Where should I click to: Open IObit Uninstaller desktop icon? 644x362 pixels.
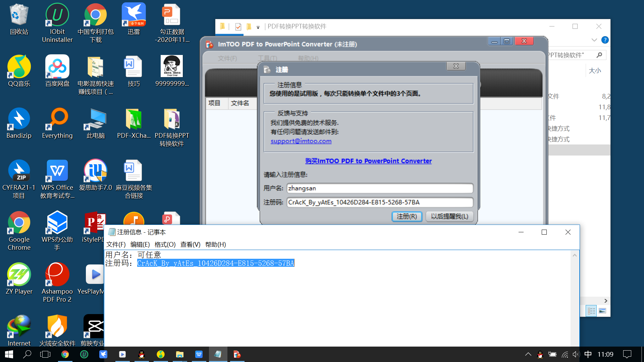57,23
